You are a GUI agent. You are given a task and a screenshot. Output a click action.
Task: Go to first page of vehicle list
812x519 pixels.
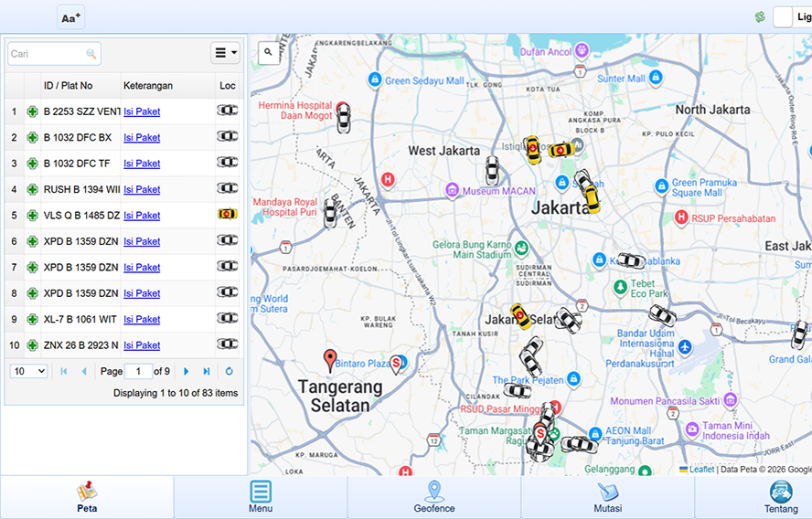[x=64, y=371]
